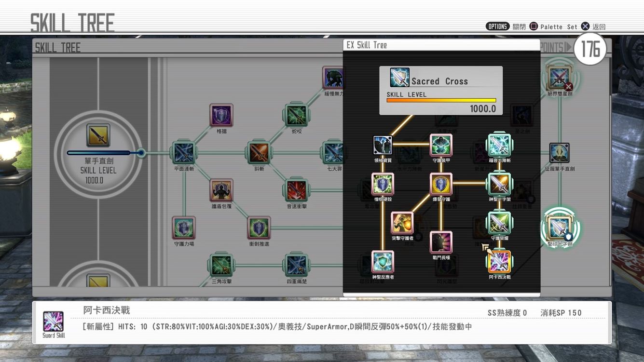Select the 守護裝甲 EX skill icon
Viewport: 644px width, 362px height.
click(441, 145)
